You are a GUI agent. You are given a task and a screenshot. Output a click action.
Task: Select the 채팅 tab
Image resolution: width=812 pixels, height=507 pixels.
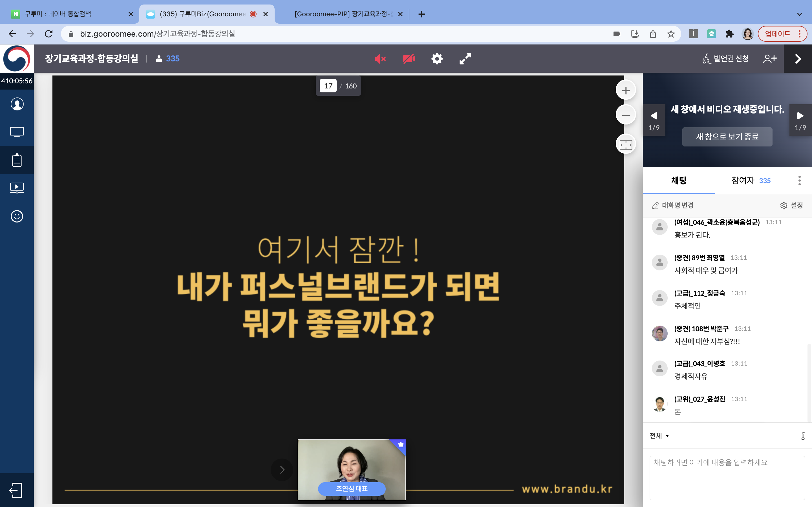point(678,180)
